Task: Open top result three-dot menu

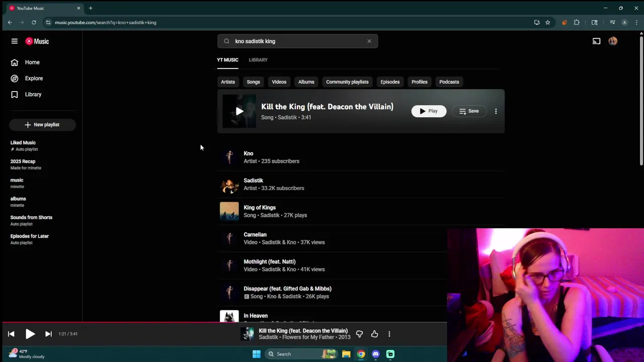Action: (496, 111)
